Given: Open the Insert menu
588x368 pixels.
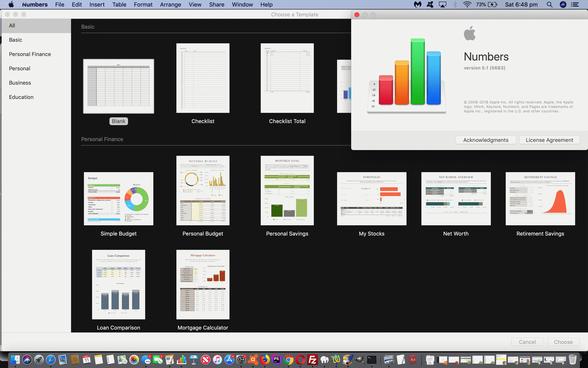Looking at the screenshot, I should 97,5.
